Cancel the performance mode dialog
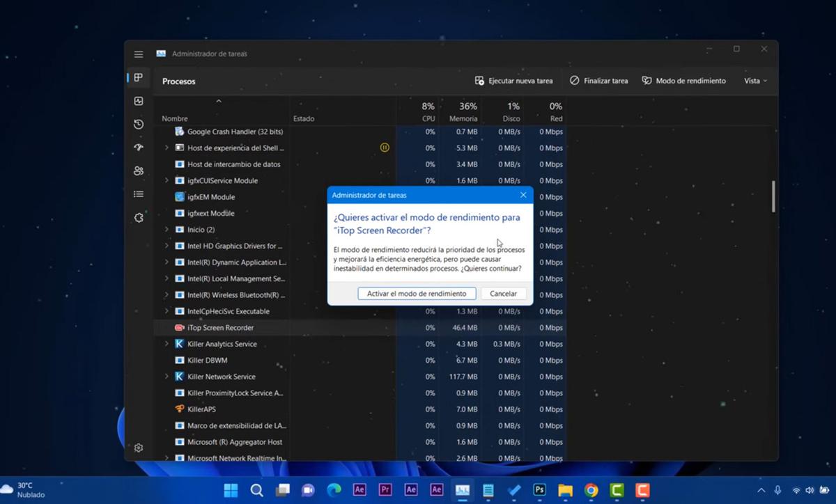This screenshot has width=836, height=504. [x=503, y=293]
